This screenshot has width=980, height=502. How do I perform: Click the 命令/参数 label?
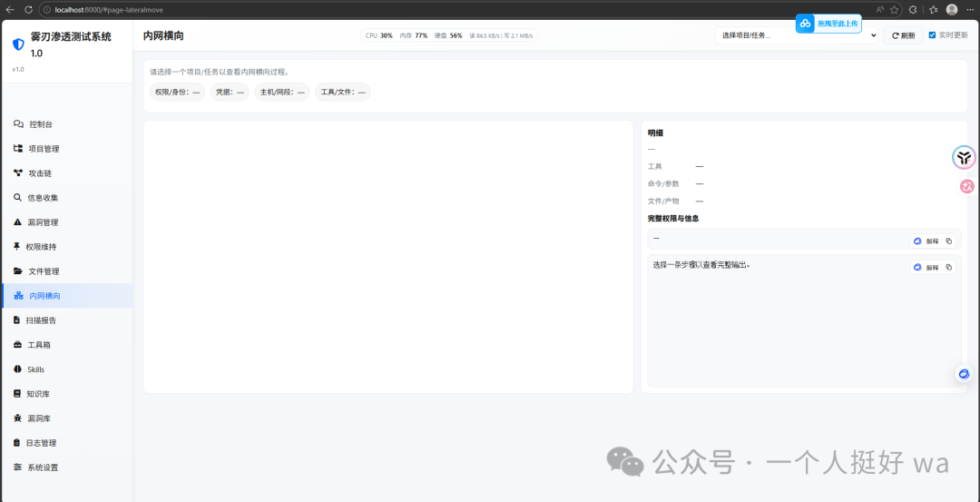pos(663,183)
